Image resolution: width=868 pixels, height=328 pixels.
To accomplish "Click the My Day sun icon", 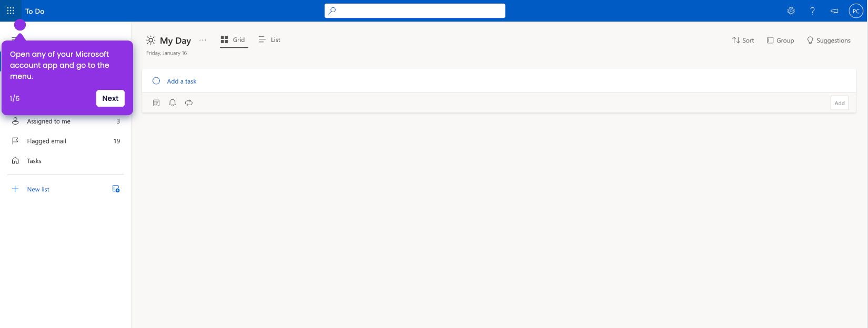I will tap(151, 40).
